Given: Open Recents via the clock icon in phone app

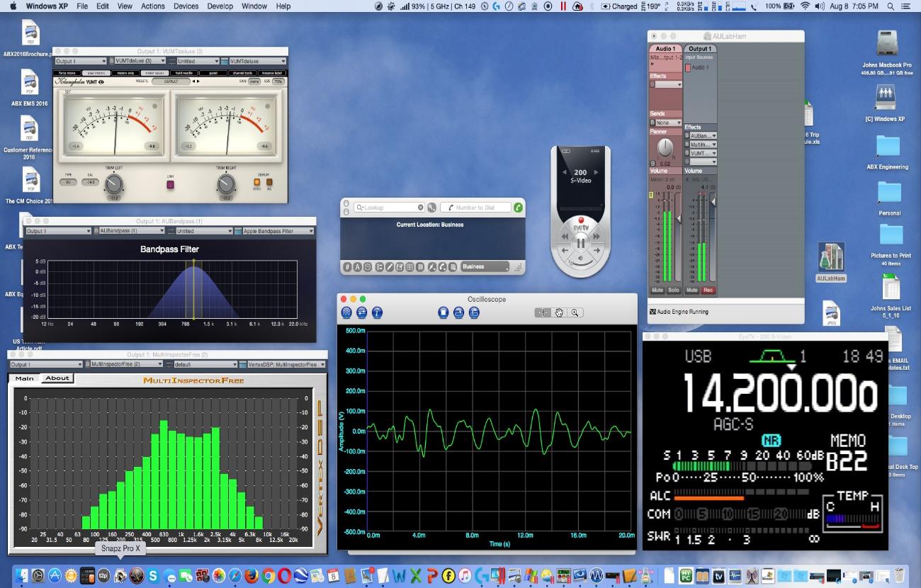Looking at the screenshot, I should pos(367,267).
